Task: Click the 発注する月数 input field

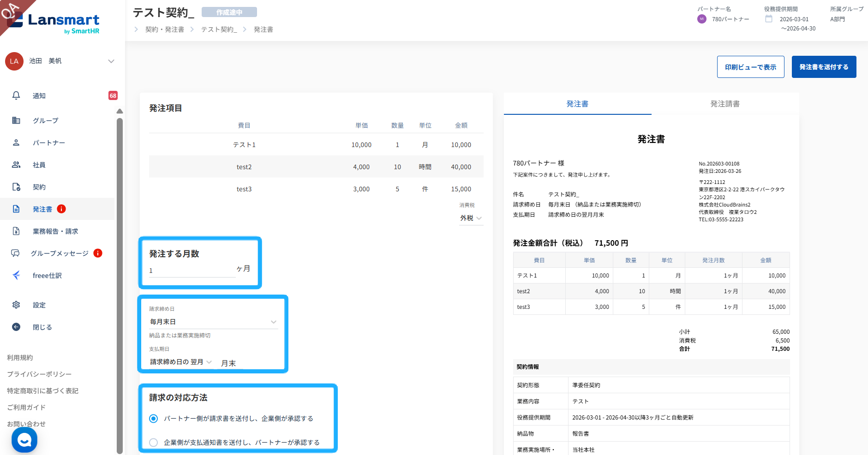Action: pyautogui.click(x=192, y=271)
